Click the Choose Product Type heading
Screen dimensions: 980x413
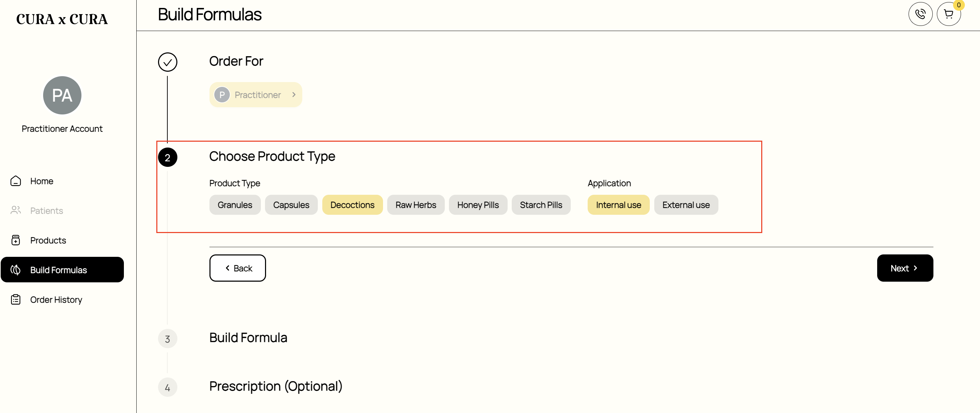[272, 157]
